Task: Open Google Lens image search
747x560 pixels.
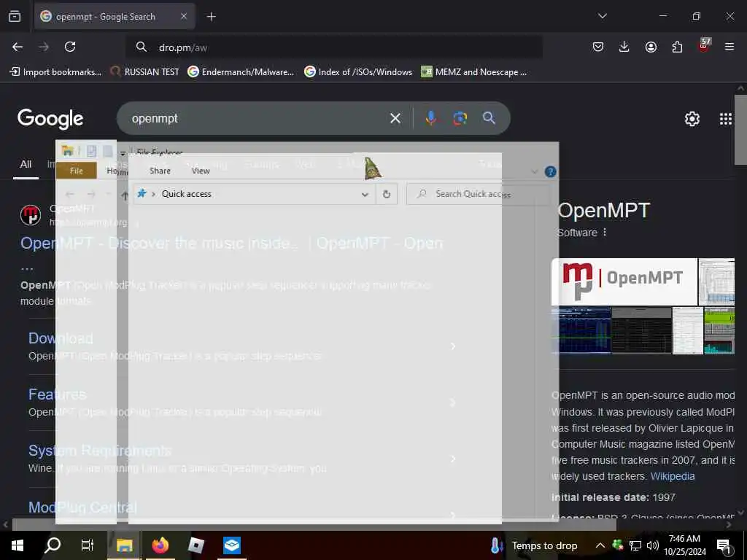Action: tap(460, 118)
